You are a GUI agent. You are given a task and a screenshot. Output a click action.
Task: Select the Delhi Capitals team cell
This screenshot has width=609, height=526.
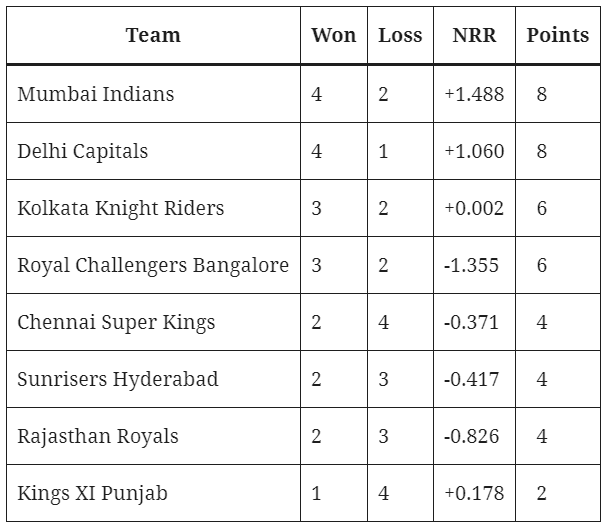point(153,151)
